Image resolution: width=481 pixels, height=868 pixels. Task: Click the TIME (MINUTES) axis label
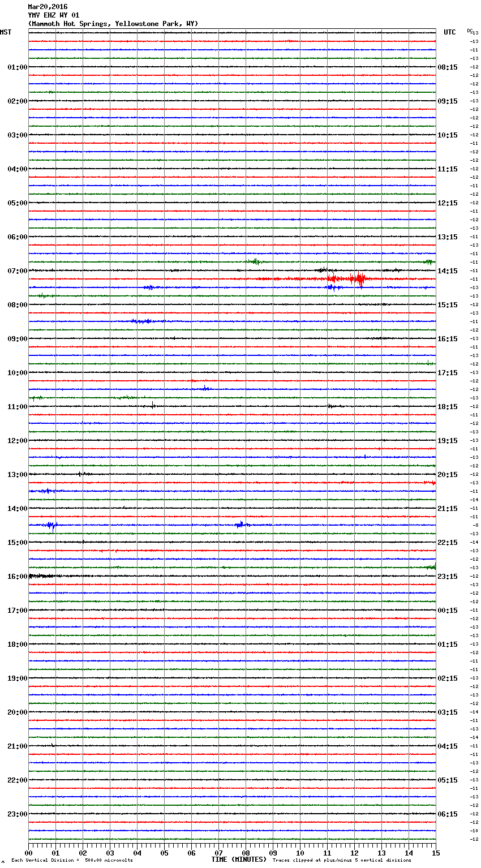tap(239, 860)
